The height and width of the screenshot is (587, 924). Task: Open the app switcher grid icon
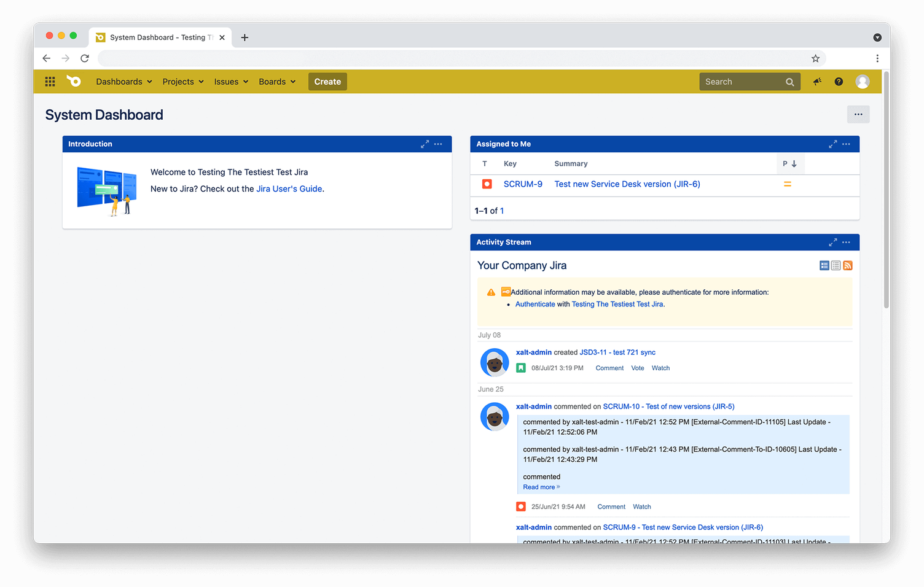click(50, 82)
